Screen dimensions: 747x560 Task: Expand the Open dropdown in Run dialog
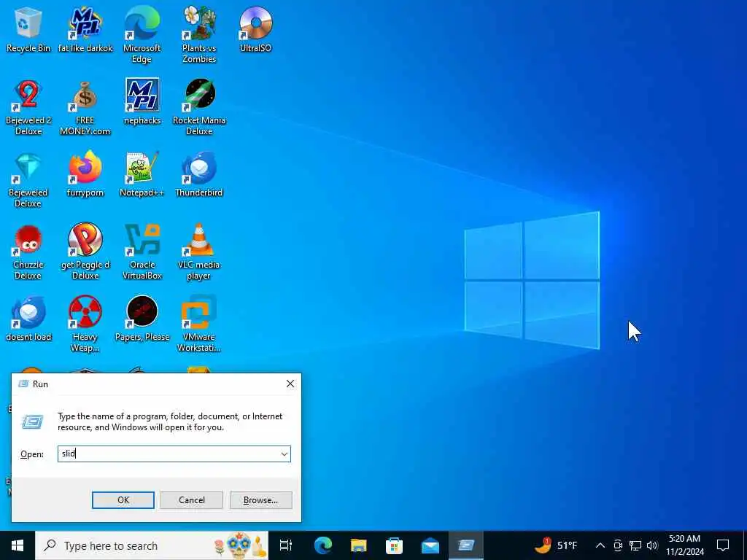coord(285,454)
